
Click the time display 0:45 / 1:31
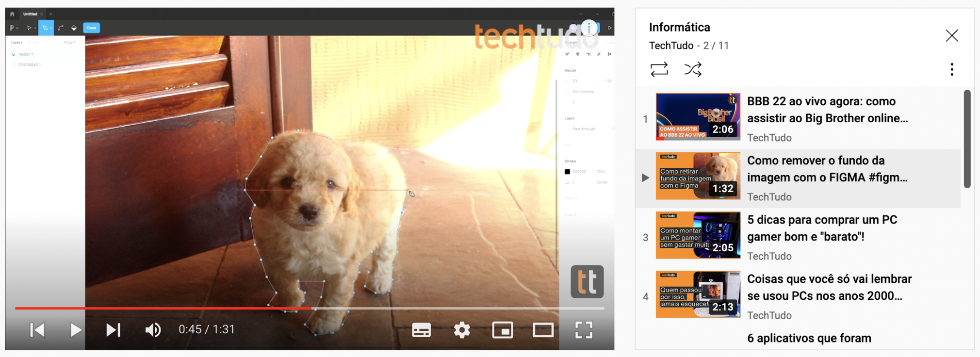[207, 330]
